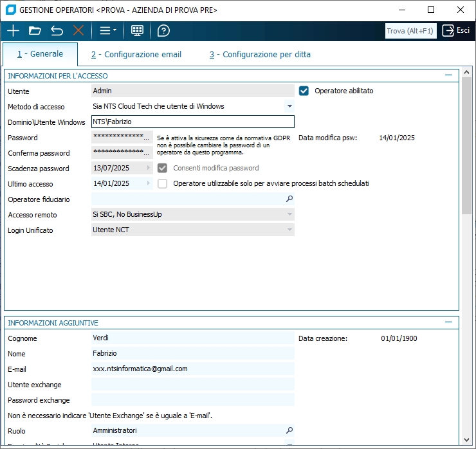Viewport: 476px width, 449px height.
Task: Click the Esci exit button
Action: tap(455, 30)
